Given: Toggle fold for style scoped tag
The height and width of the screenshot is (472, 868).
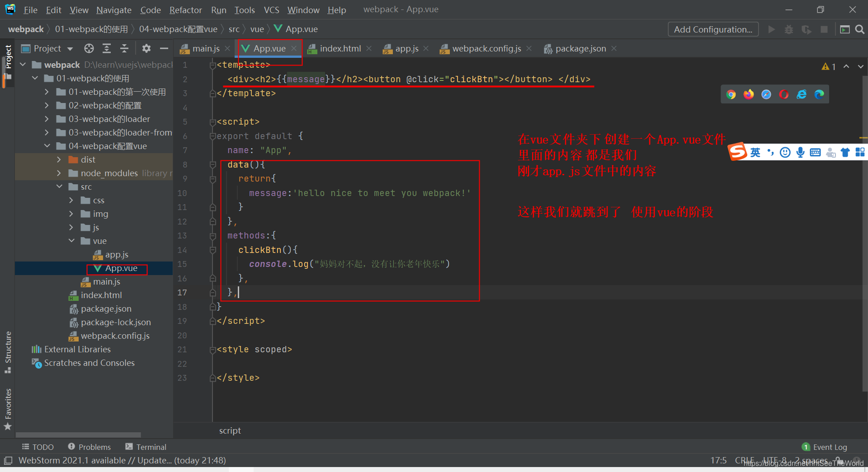Looking at the screenshot, I should (212, 350).
